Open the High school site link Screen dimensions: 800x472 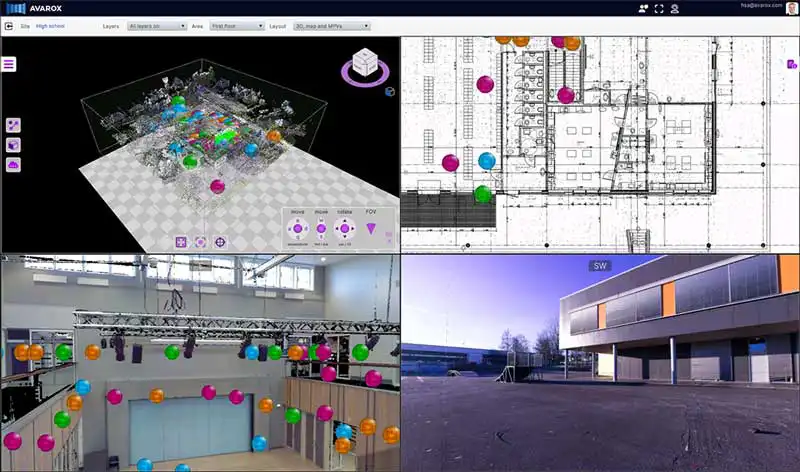click(50, 26)
